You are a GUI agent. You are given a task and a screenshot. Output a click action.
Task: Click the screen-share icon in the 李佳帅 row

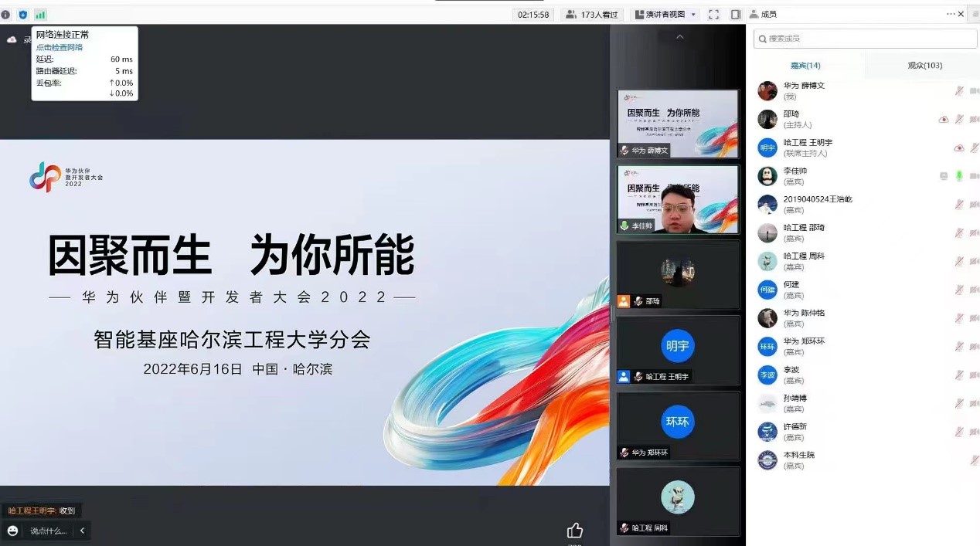944,176
